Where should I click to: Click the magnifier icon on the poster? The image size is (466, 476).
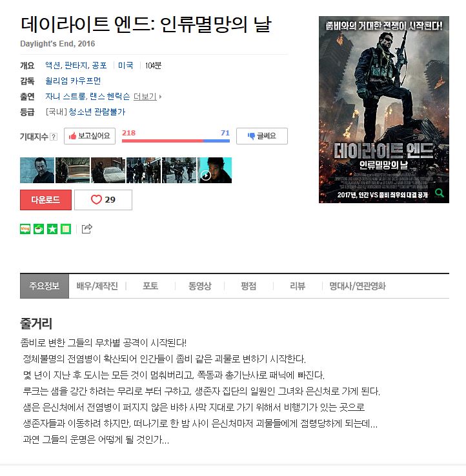pos(439,193)
